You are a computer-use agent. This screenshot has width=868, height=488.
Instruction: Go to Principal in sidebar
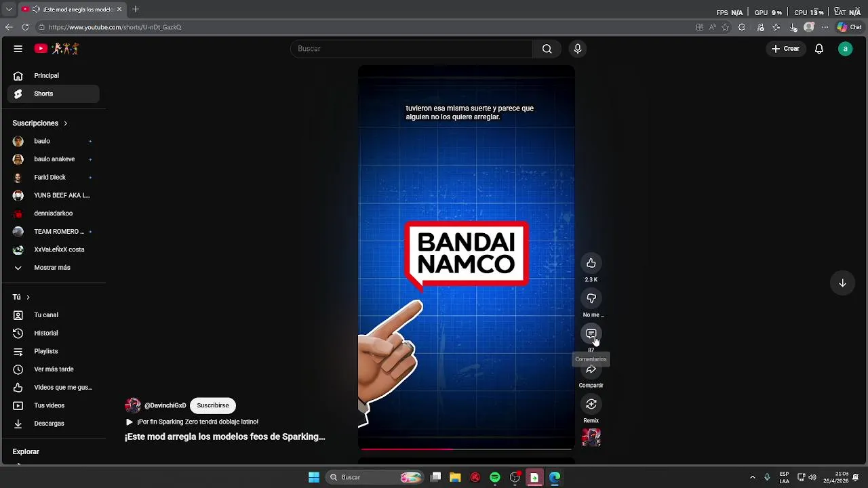[54, 76]
